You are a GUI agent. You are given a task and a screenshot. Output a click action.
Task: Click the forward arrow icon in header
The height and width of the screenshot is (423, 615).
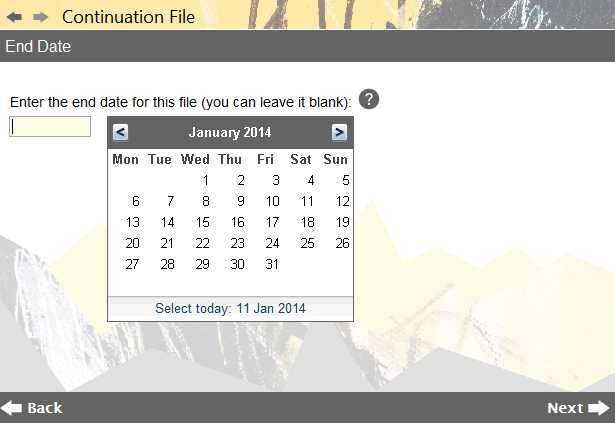pos(41,17)
